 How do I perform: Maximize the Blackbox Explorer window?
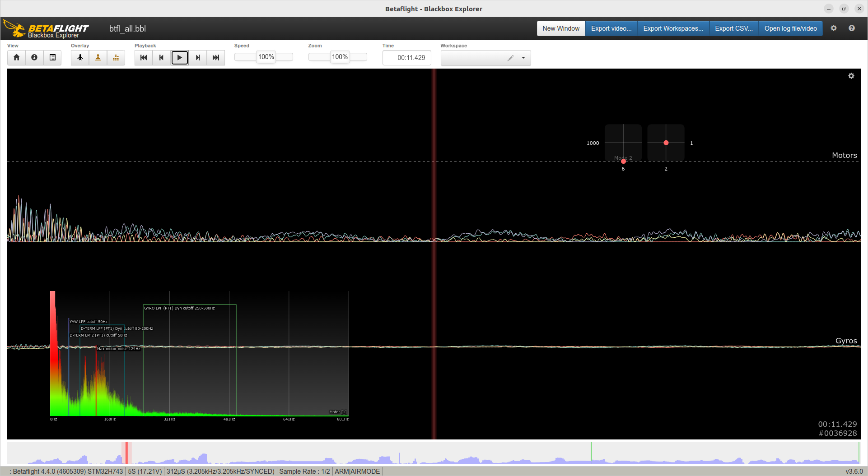point(844,9)
